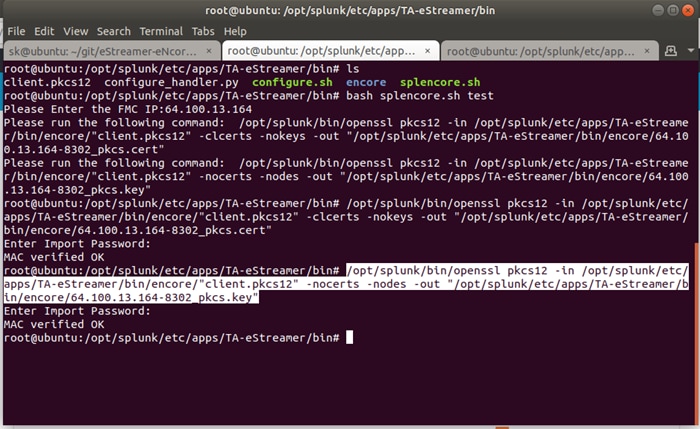Click the first 'MAC verified OK' line

tap(54, 257)
